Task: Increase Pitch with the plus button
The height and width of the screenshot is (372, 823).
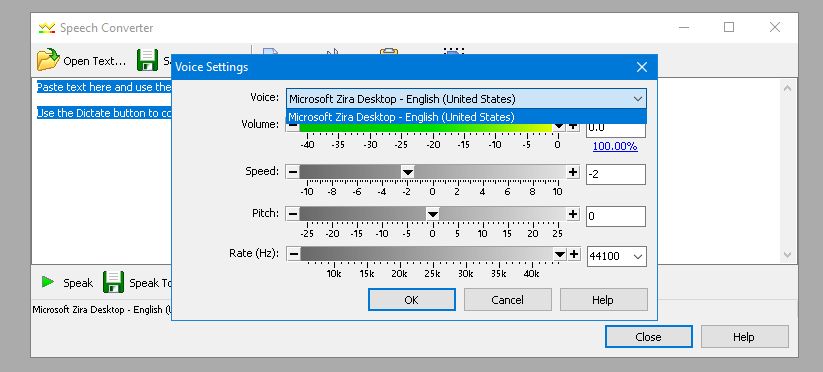Action: tap(573, 214)
